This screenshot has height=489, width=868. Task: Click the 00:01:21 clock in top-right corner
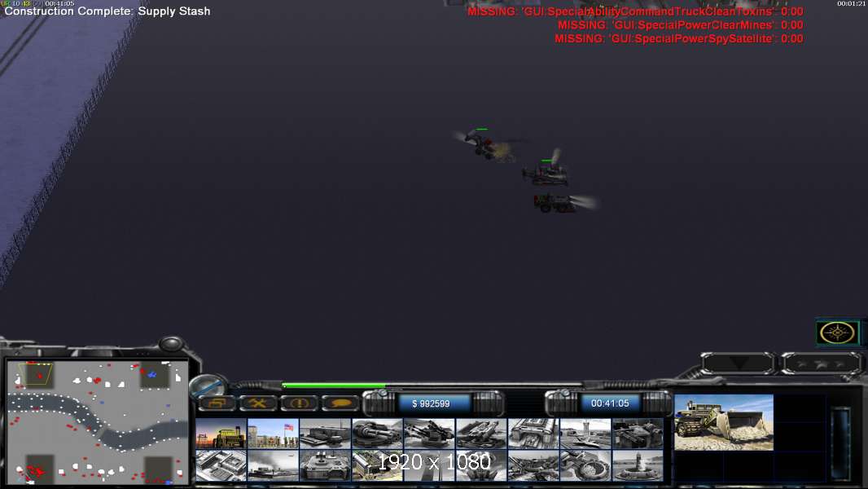pyautogui.click(x=852, y=3)
